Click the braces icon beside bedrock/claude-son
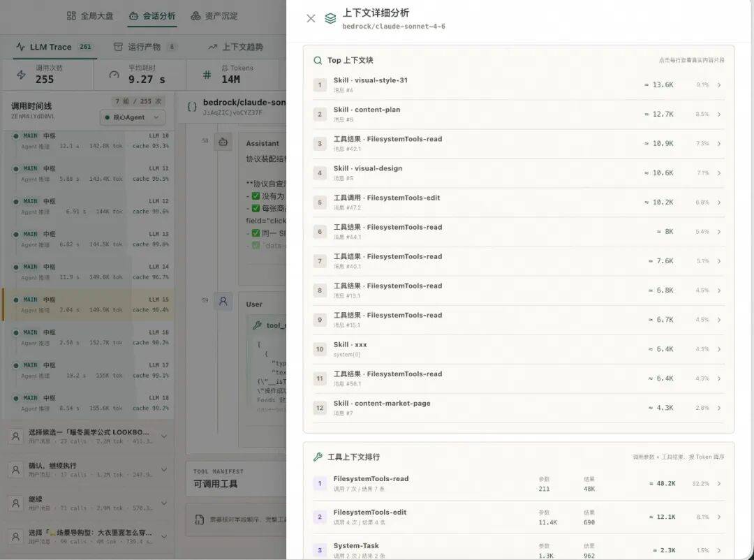 192,107
